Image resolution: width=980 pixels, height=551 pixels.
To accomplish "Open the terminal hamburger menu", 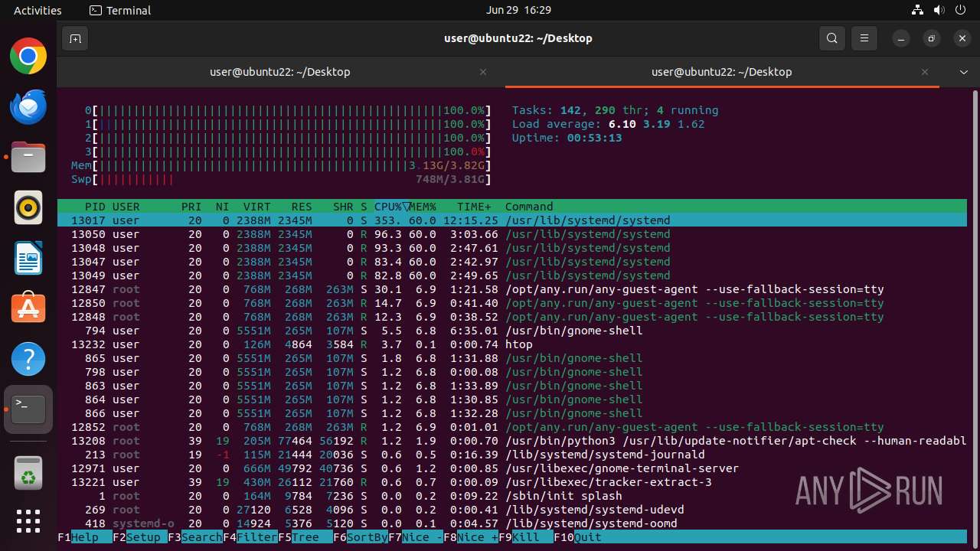I will tap(864, 38).
